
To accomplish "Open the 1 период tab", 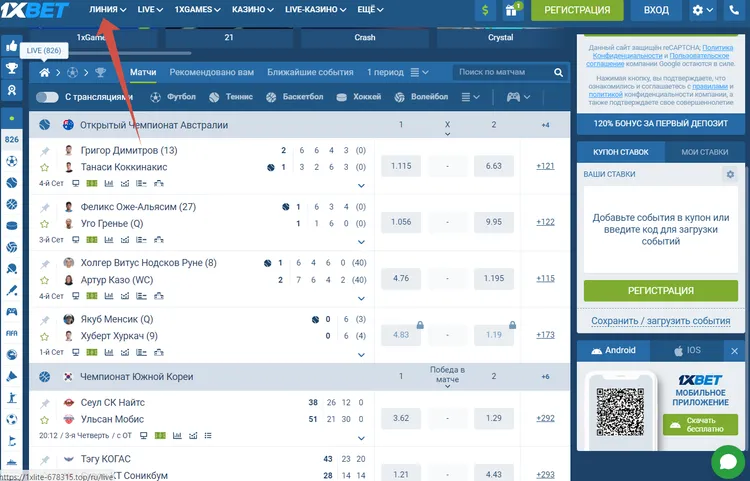I will (x=385, y=72).
